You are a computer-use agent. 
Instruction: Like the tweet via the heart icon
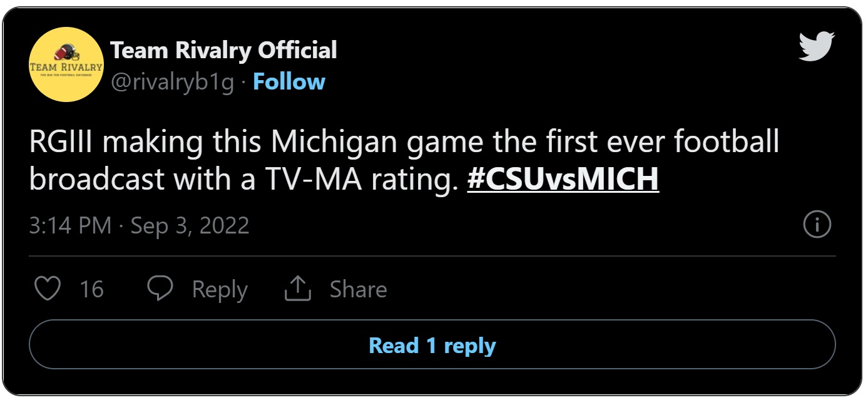[50, 288]
